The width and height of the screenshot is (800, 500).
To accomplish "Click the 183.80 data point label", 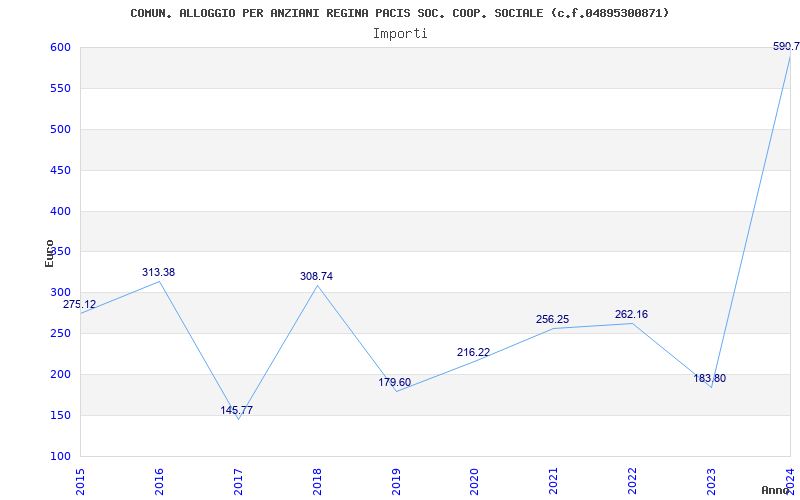I will (x=710, y=378).
